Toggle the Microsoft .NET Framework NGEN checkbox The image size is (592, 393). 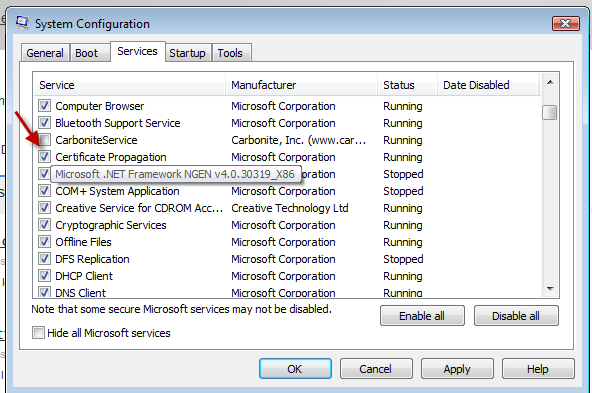(x=44, y=174)
